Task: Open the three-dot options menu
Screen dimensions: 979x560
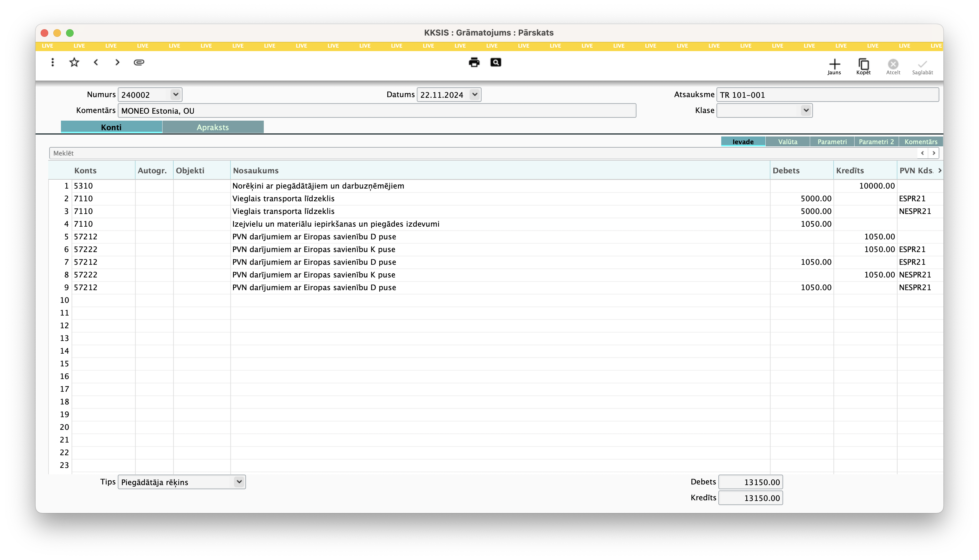Action: 53,62
